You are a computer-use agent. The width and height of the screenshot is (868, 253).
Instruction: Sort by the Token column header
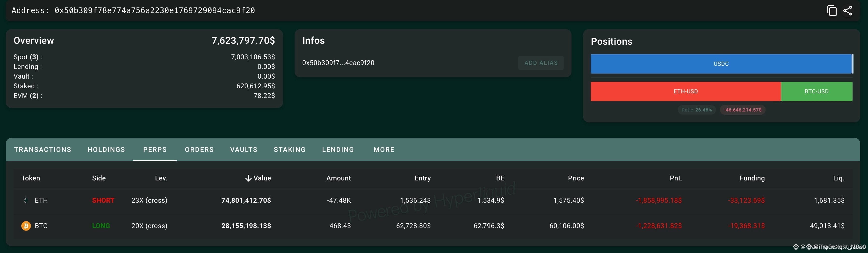point(31,178)
